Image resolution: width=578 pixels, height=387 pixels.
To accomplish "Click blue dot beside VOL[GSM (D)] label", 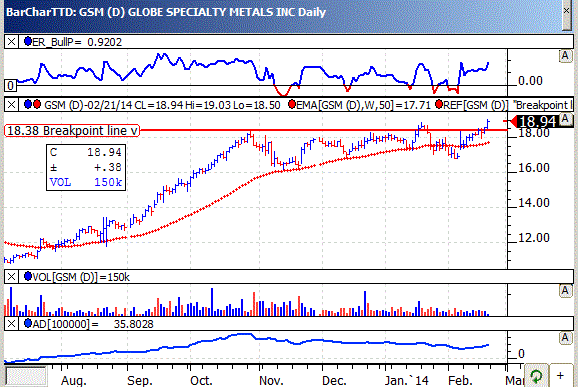I will coord(28,276).
